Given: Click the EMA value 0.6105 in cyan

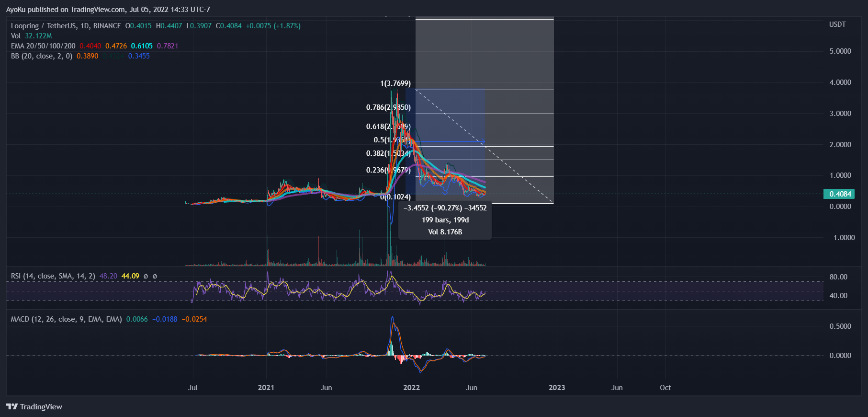Looking at the screenshot, I should pyautogui.click(x=142, y=46).
